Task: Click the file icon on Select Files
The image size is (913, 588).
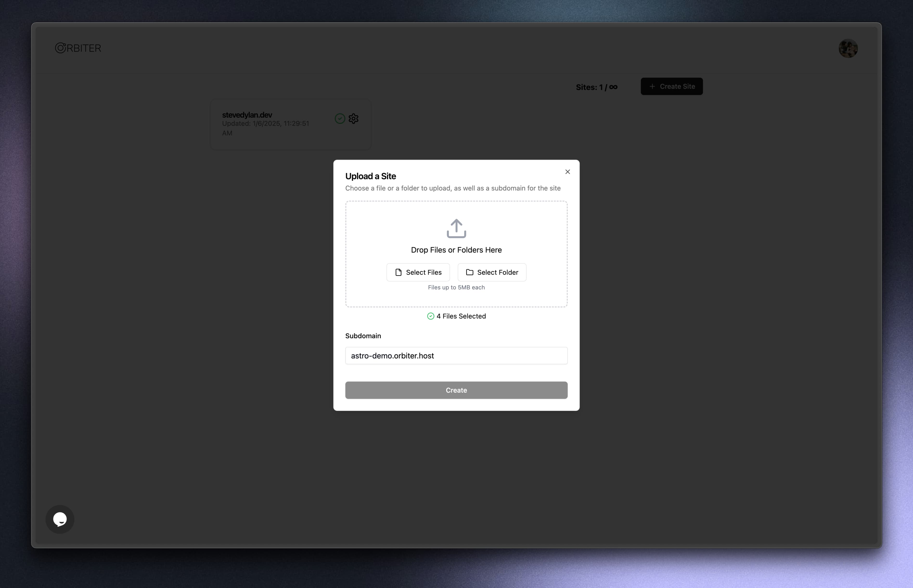Action: click(x=398, y=272)
